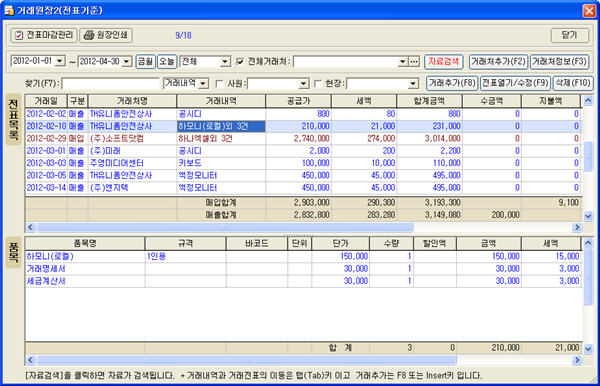
Task: Click left arrow of item list horizontal scrollbar
Action: tap(31, 360)
